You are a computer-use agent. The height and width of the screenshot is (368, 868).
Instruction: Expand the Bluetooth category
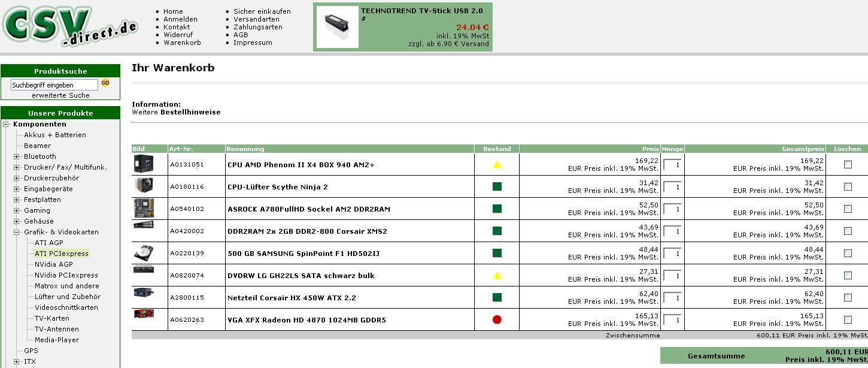coord(17,156)
